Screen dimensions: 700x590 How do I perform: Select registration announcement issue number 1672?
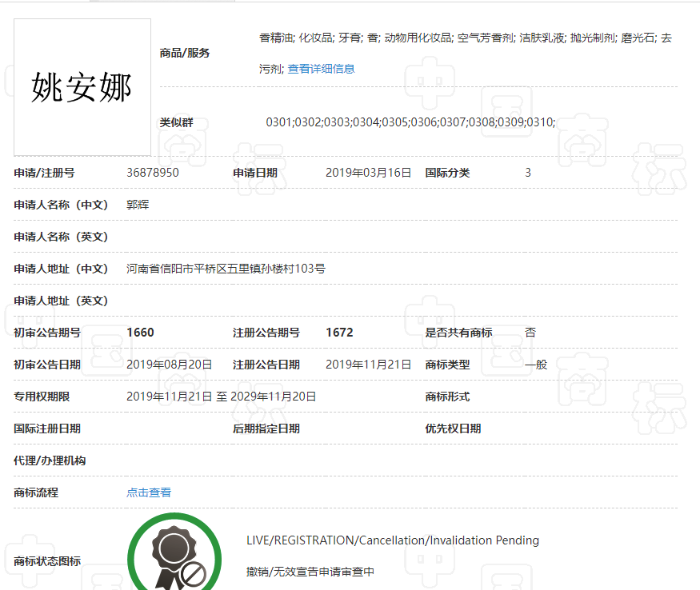[339, 333]
